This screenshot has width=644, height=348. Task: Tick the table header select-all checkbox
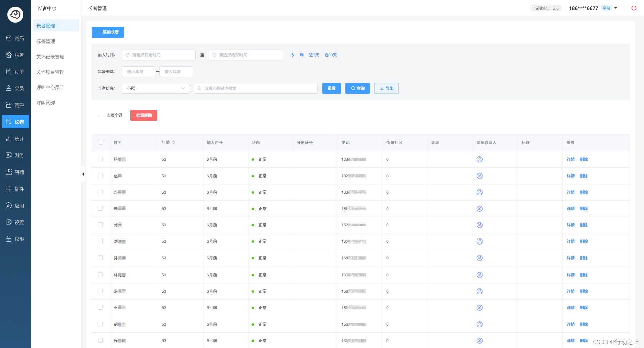click(x=101, y=142)
